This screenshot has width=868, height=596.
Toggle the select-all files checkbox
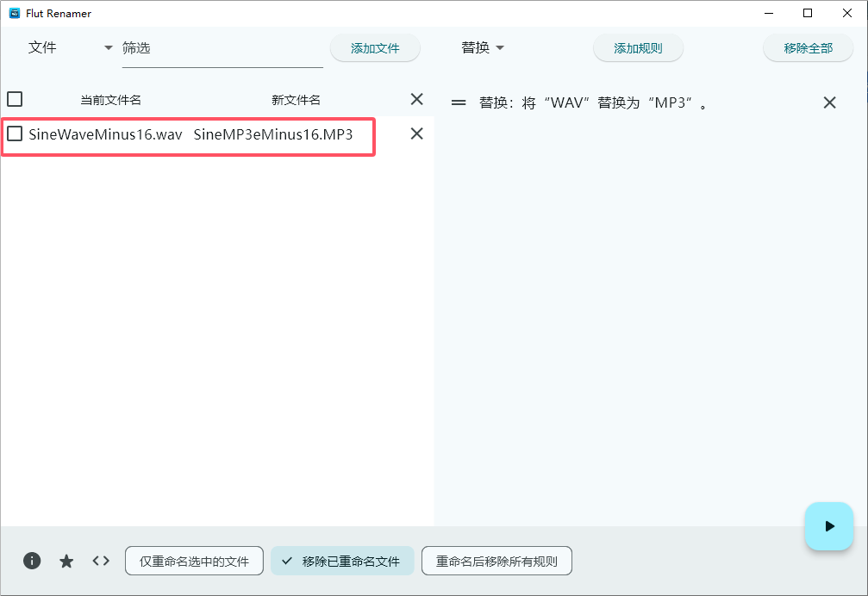pos(15,99)
